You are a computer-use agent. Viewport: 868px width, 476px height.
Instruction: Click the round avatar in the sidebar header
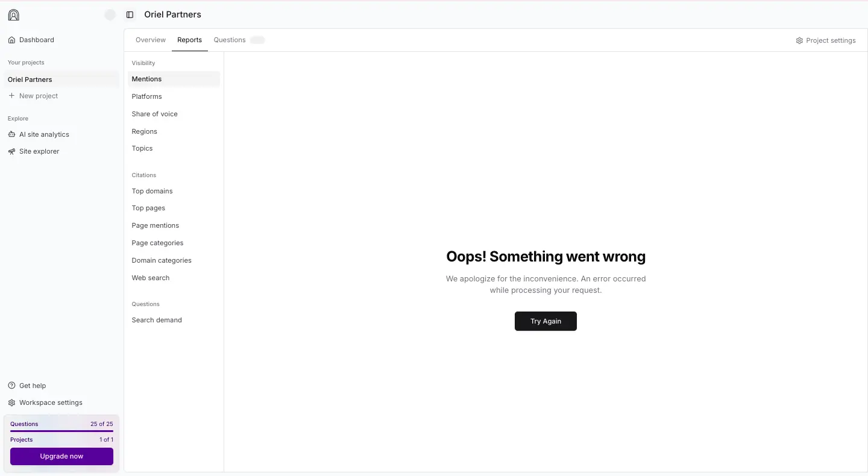click(x=110, y=15)
